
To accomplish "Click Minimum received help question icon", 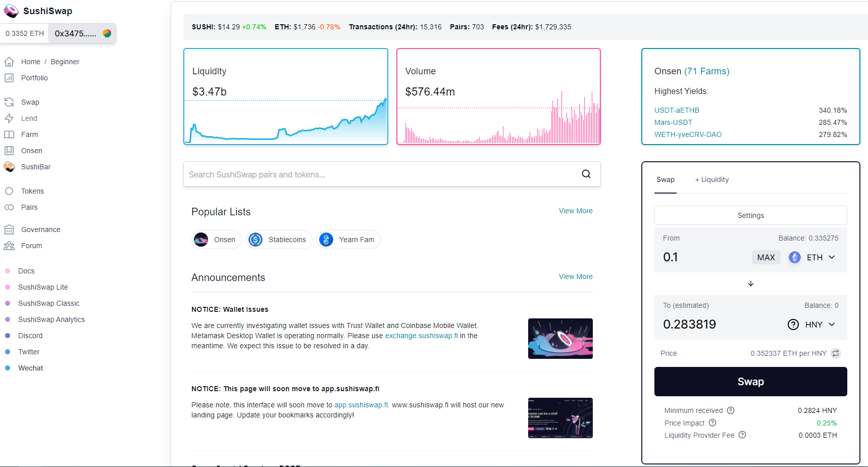I will tap(731, 410).
